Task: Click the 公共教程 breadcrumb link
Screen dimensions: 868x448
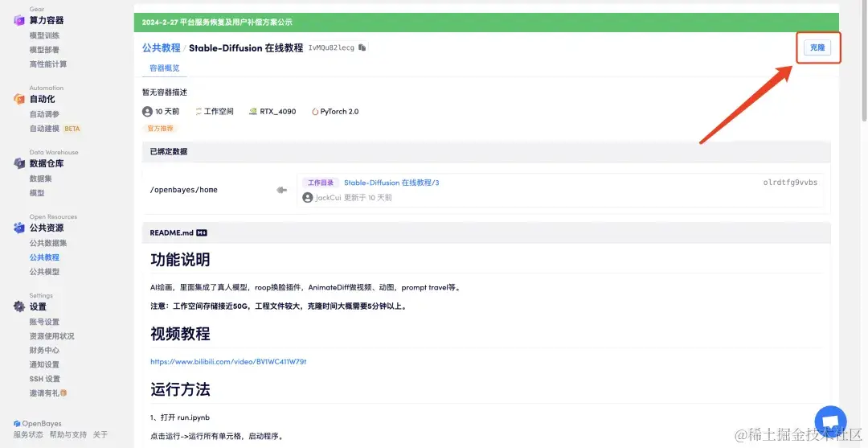Action: tap(161, 47)
